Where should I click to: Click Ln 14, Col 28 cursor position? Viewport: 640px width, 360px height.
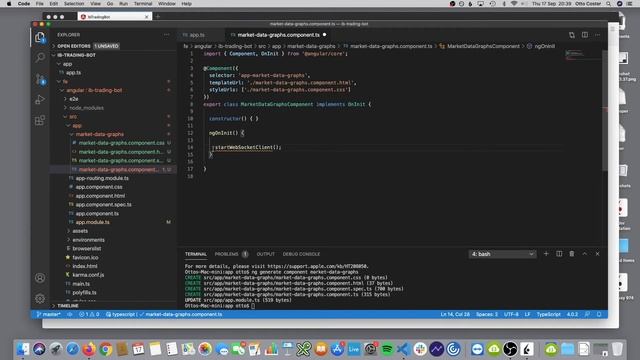455,314
